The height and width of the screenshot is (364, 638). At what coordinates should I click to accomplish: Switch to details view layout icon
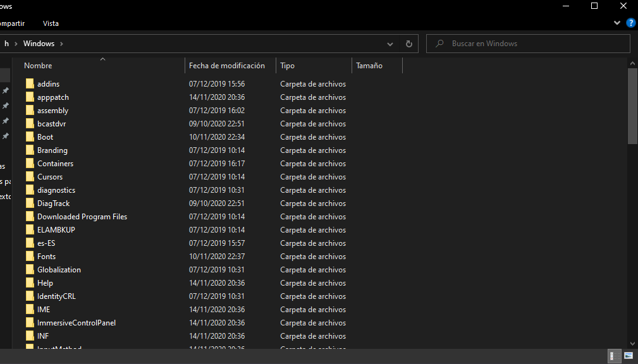(x=614, y=356)
